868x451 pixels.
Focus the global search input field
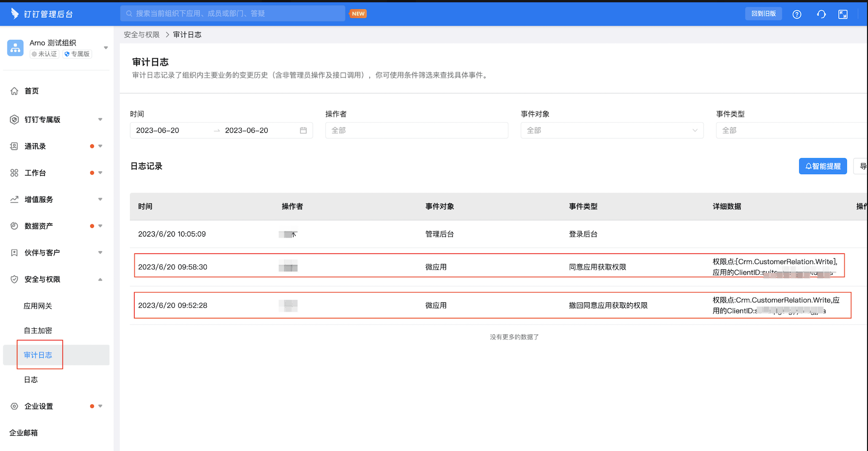[233, 13]
